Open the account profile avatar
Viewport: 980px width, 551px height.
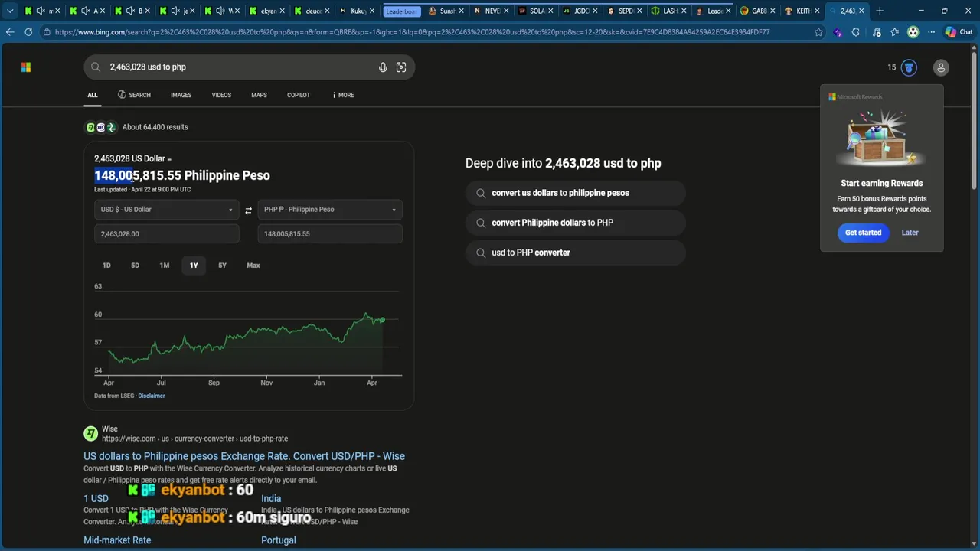(941, 67)
